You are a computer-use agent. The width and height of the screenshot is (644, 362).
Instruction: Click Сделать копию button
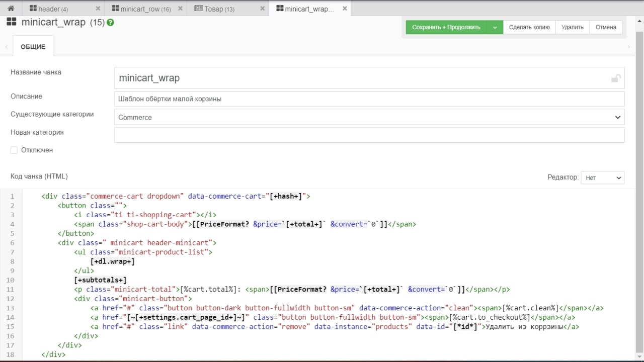(529, 27)
